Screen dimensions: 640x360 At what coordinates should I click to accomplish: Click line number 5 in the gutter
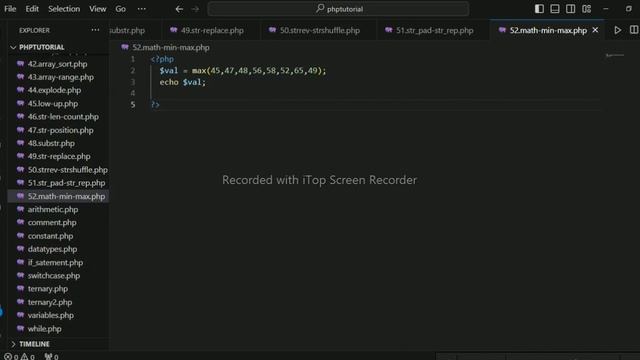133,105
